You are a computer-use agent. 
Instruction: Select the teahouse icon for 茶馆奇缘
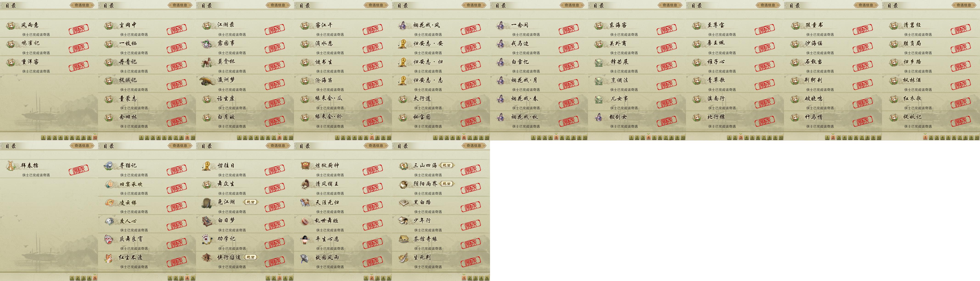403,239
